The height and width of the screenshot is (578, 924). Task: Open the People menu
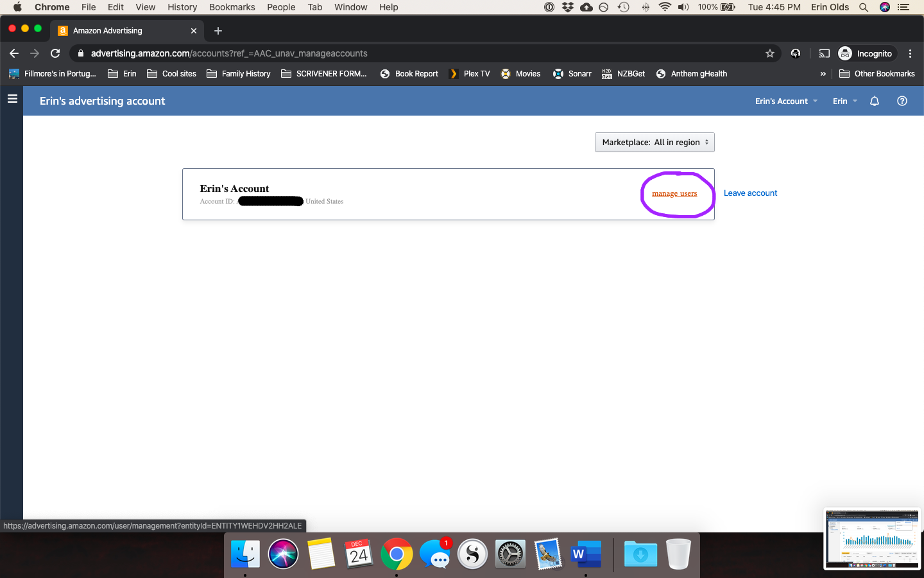(x=281, y=7)
